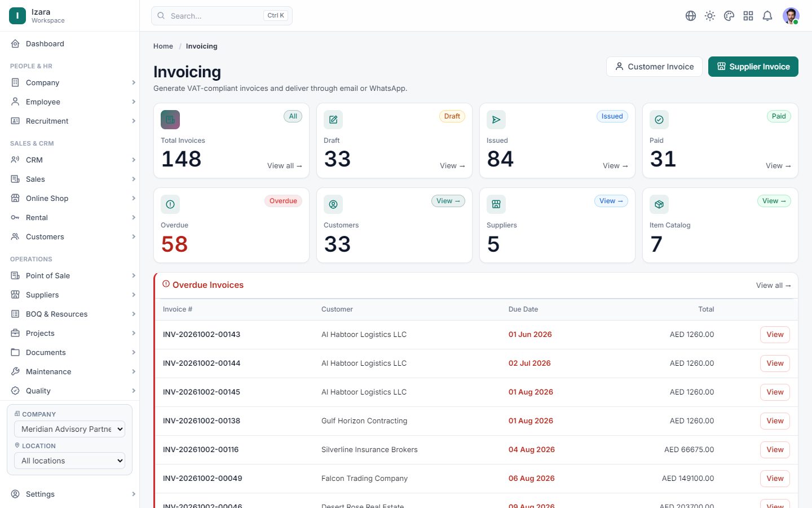View invoice INV-20261002-00116

pos(775,450)
